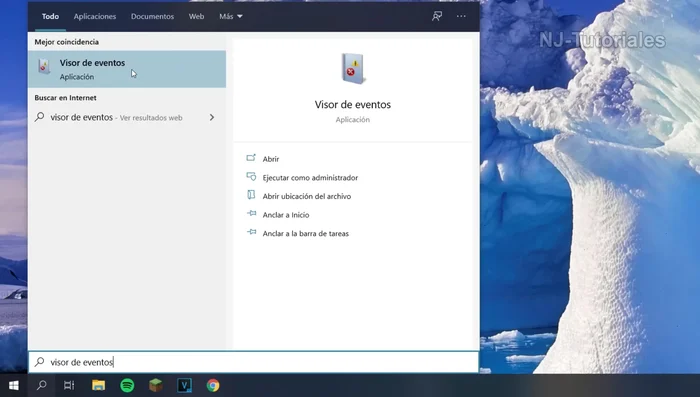
Task: Choose Abrir ubicación del archivo
Action: click(x=307, y=196)
